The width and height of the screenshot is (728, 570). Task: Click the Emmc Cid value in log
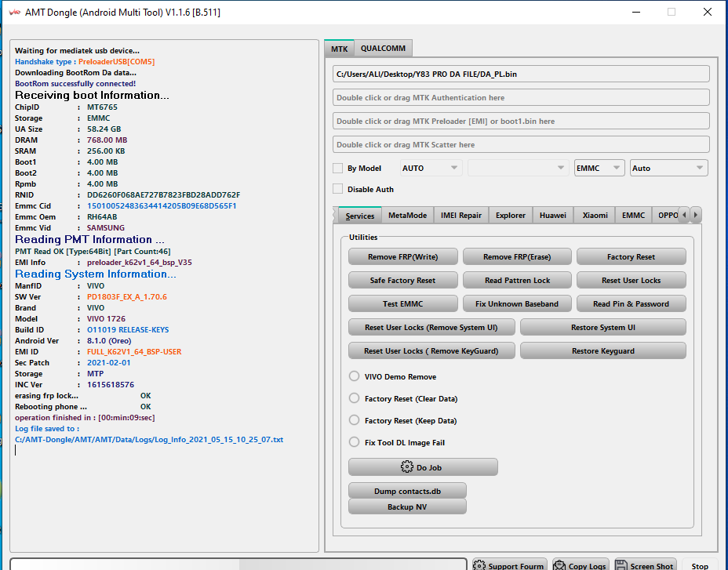click(x=162, y=205)
